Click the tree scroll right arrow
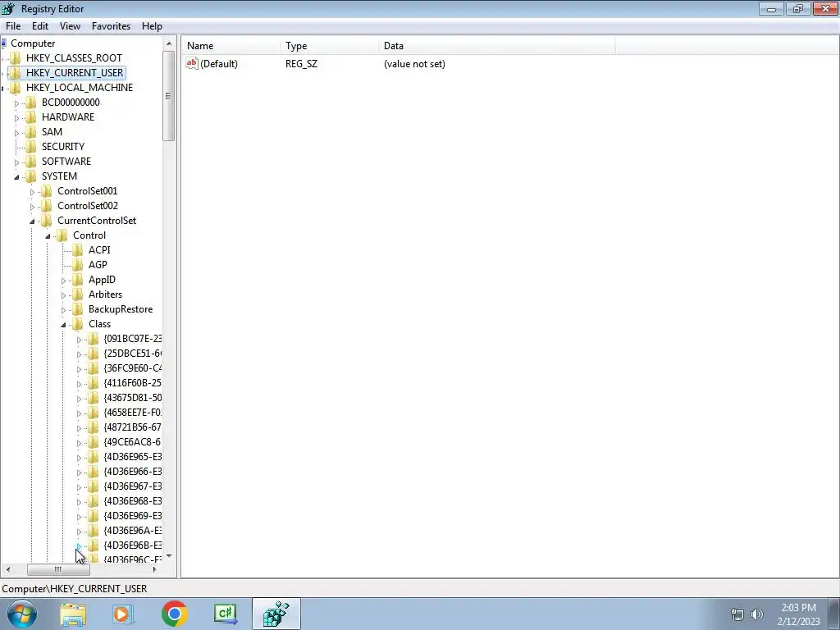 tap(155, 569)
